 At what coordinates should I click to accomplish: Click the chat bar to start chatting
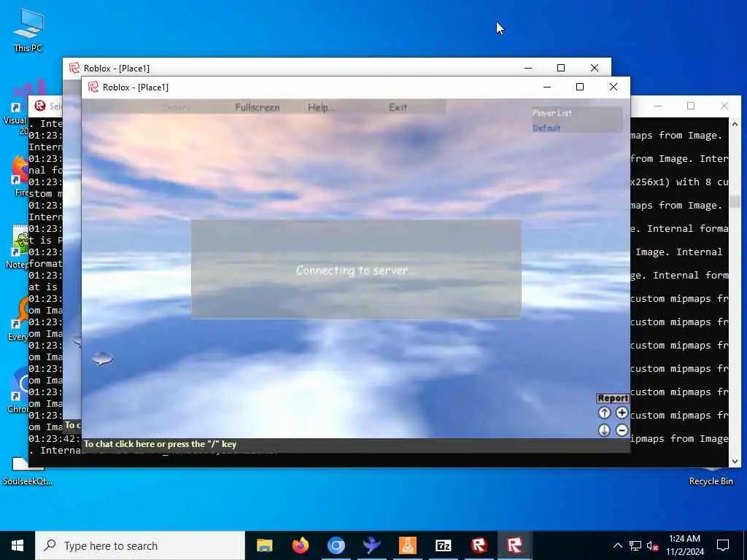point(355,444)
